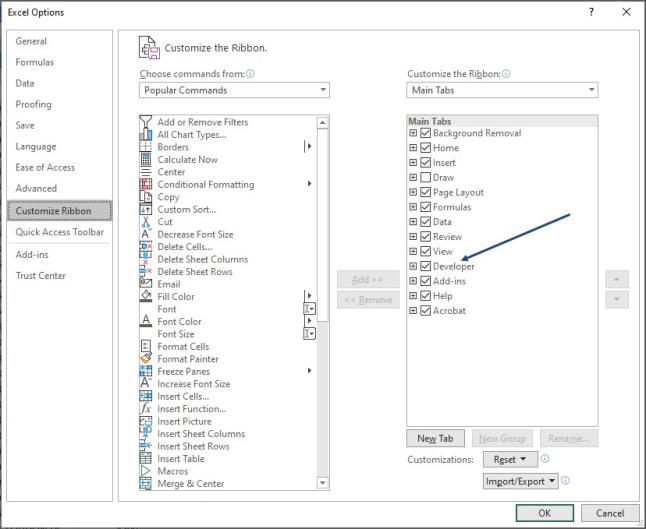Toggle the Review tab checkbox
This screenshot has height=529, width=646.
426,236
